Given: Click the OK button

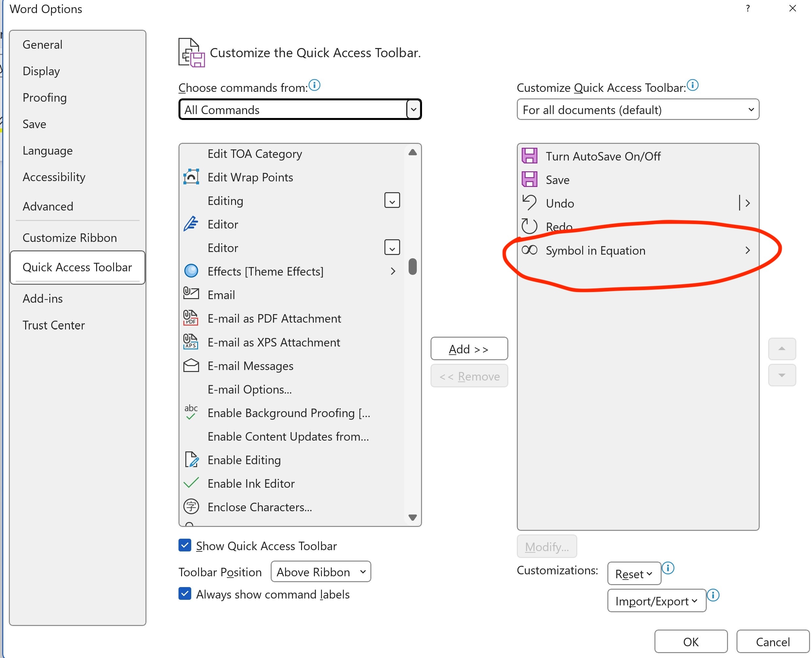Looking at the screenshot, I should click(x=690, y=642).
